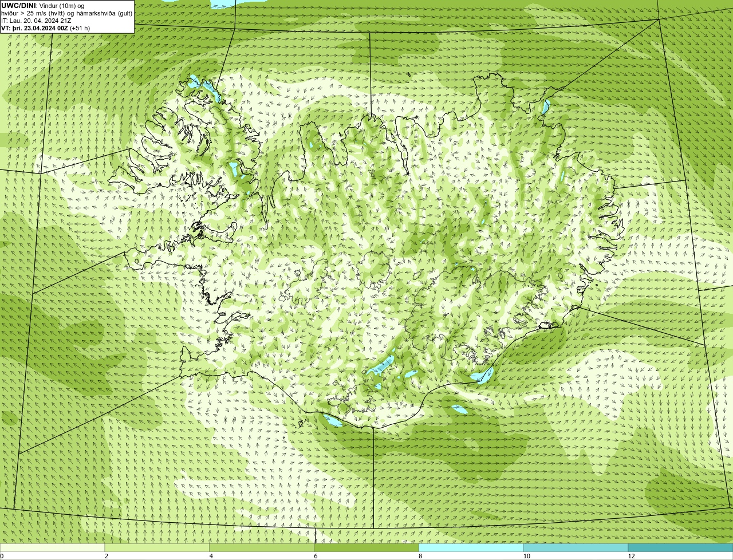
Task: Click the teal segment above 12 m/s
Action: [x=680, y=547]
